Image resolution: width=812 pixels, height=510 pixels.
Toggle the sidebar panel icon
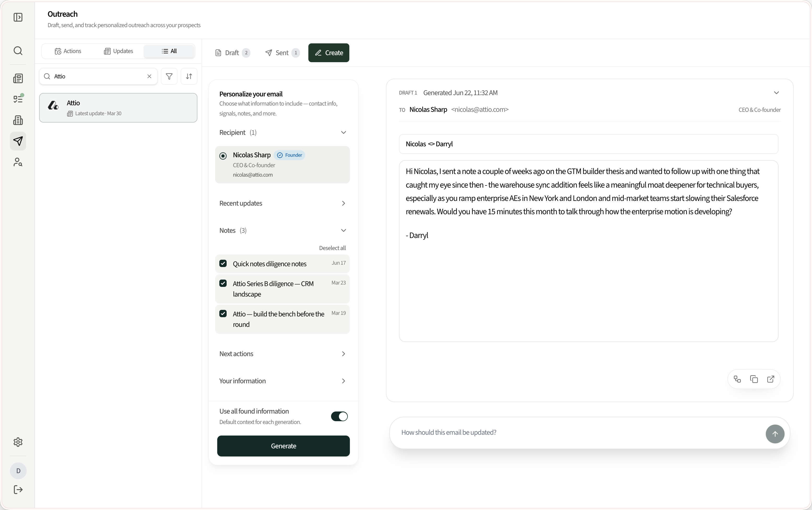pos(18,17)
